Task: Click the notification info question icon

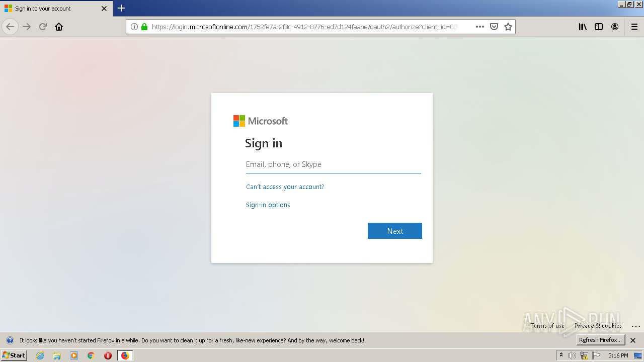Action: click(10, 340)
